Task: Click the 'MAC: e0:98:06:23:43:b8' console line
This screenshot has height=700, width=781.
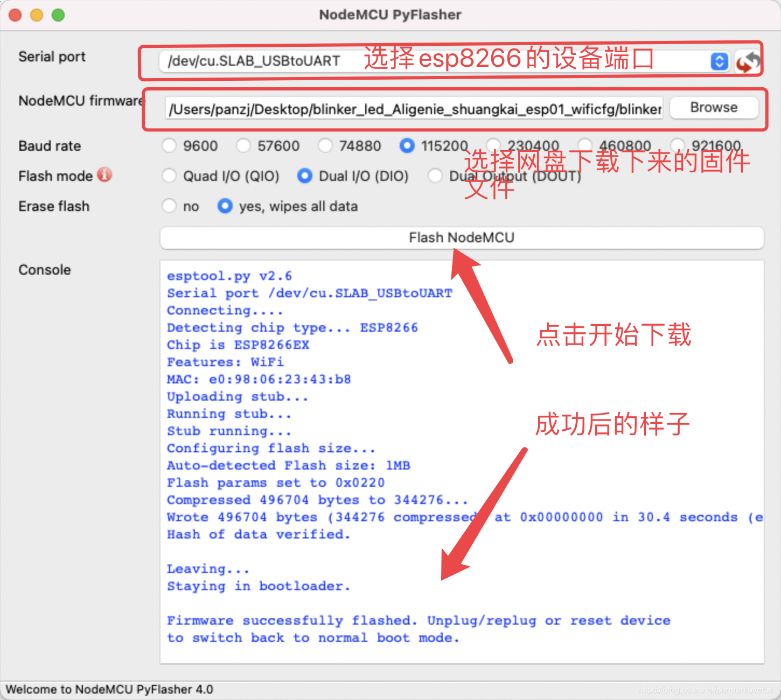Action: (259, 379)
